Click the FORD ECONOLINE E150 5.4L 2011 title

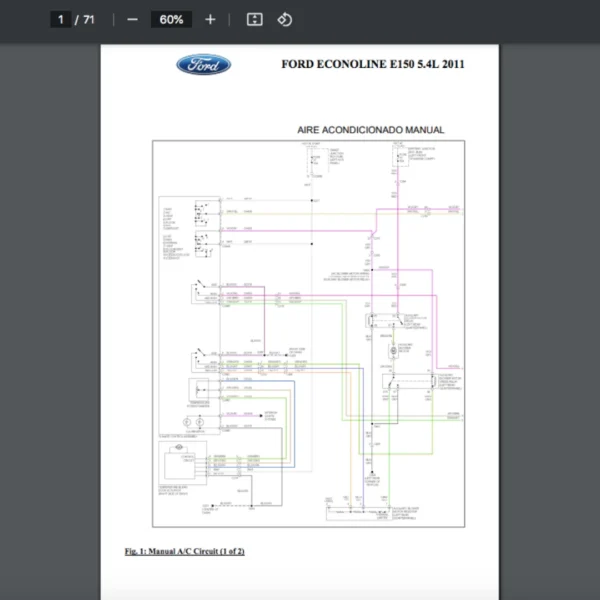tap(372, 65)
